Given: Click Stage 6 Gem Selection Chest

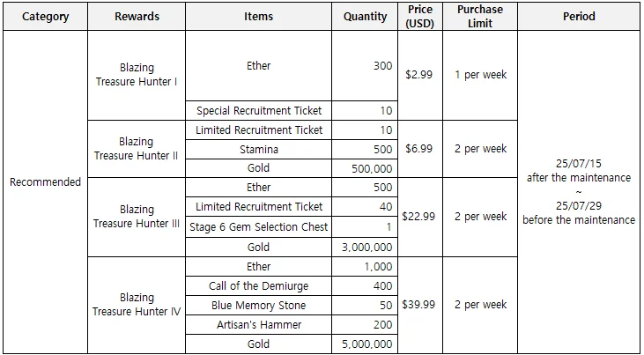Looking at the screenshot, I should [259, 227].
